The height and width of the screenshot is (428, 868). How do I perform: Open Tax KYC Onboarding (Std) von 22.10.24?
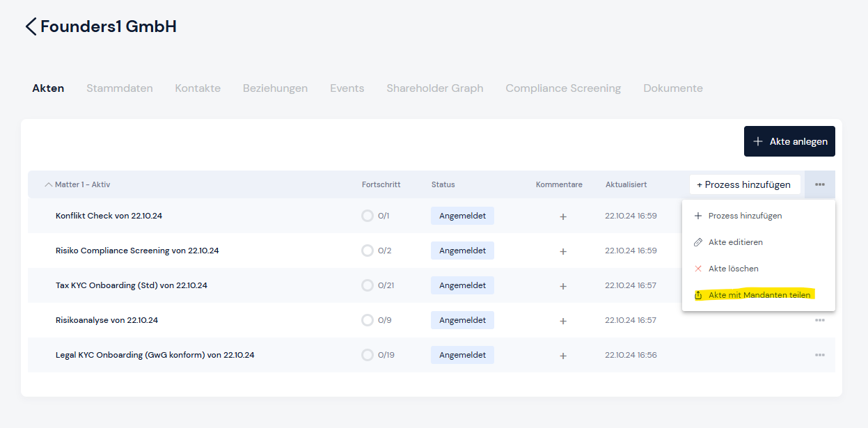click(x=132, y=285)
